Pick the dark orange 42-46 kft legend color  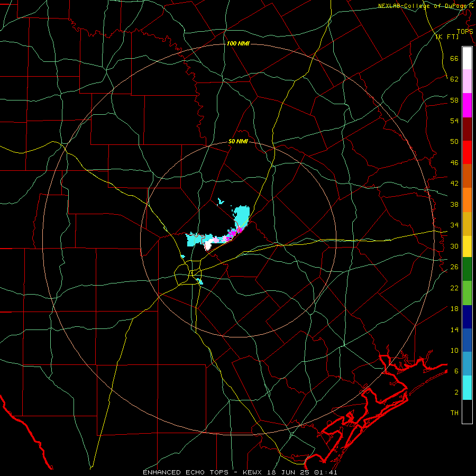point(467,176)
